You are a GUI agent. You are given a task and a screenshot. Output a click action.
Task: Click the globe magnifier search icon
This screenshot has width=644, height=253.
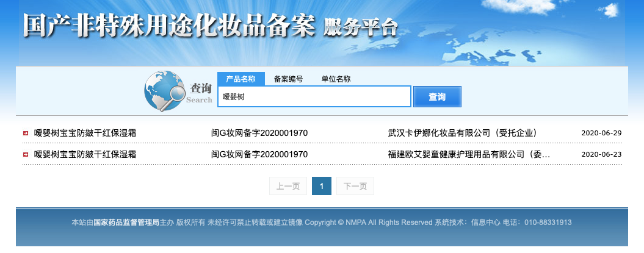coord(165,92)
